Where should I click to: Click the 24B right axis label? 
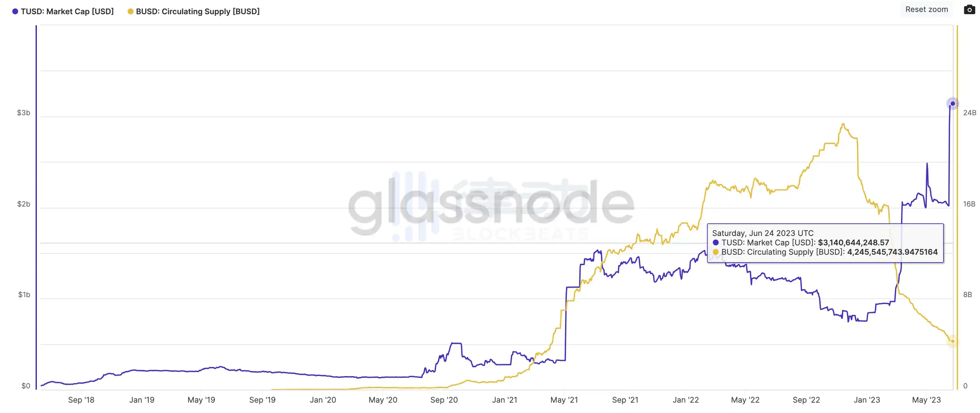pyautogui.click(x=969, y=113)
